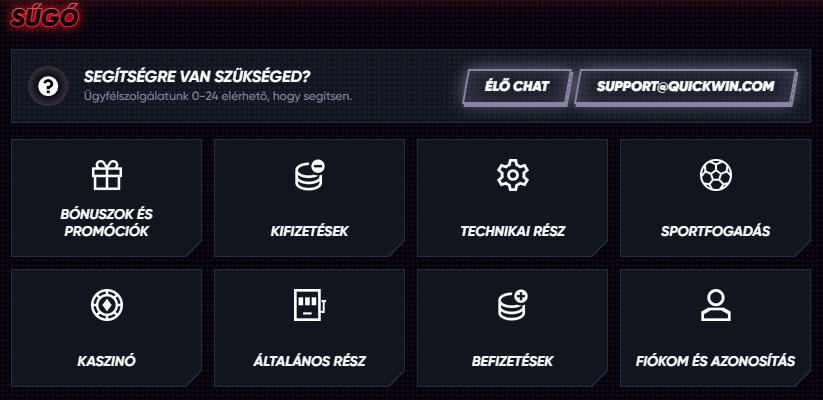Click the coins plus deposit icon

[x=512, y=305]
